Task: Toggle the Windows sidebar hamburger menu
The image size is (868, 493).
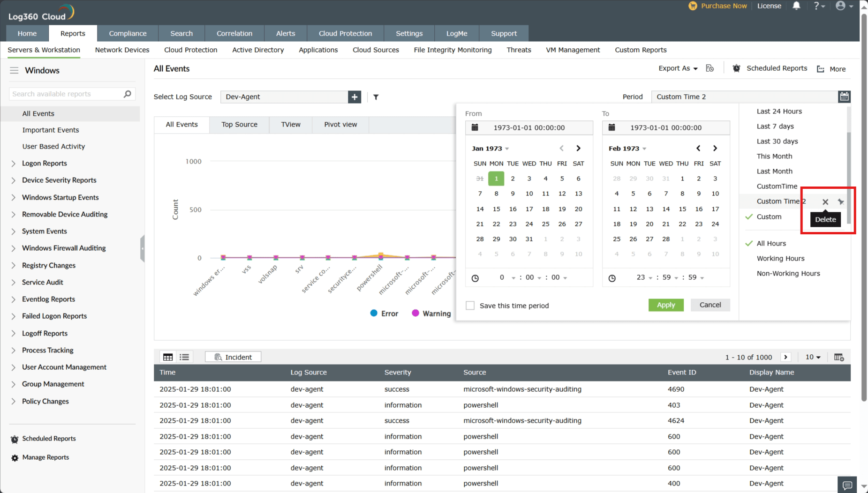Action: [x=14, y=70]
